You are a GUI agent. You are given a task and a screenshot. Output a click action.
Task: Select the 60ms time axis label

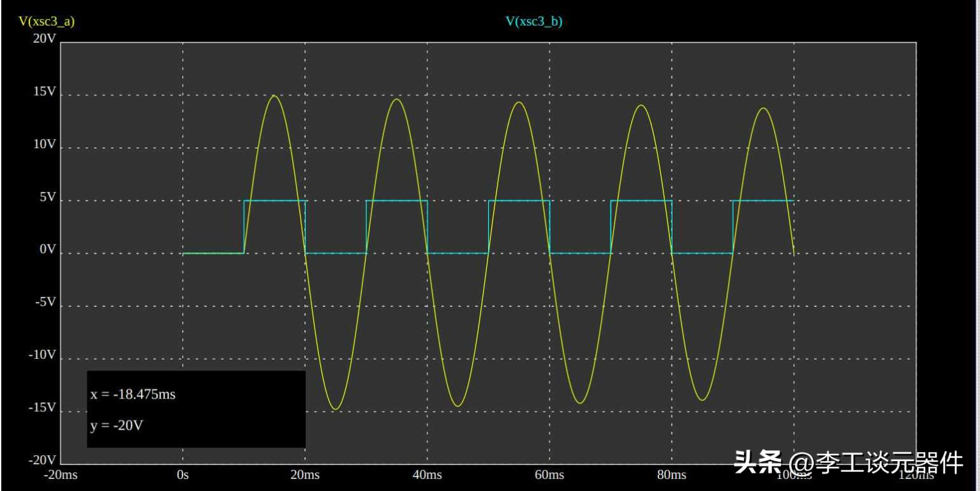(549, 475)
